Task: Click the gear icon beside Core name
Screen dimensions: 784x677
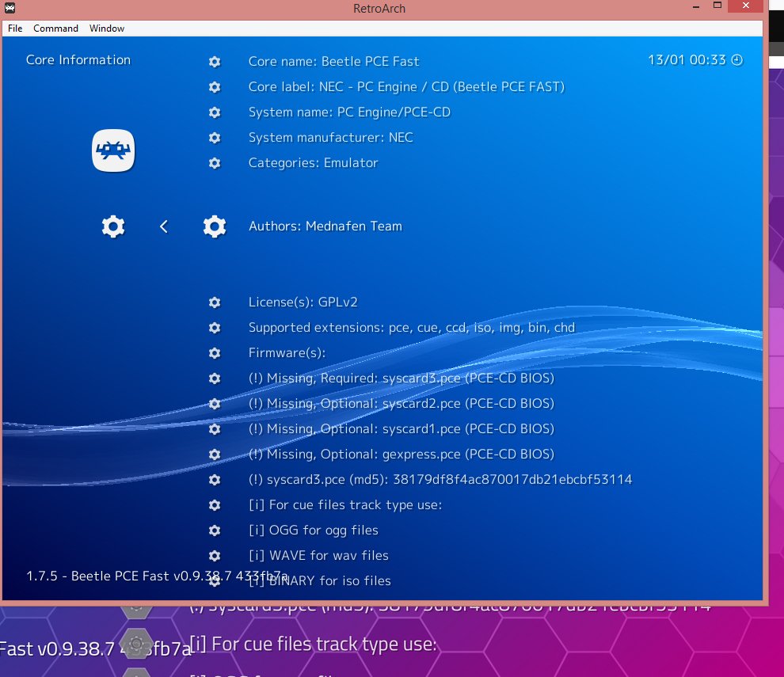Action: 215,62
